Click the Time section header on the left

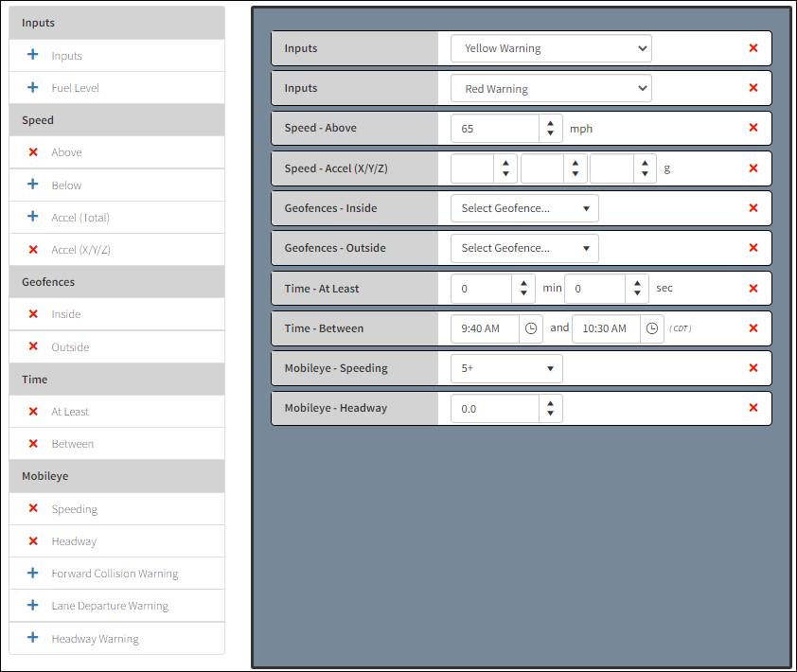point(117,380)
